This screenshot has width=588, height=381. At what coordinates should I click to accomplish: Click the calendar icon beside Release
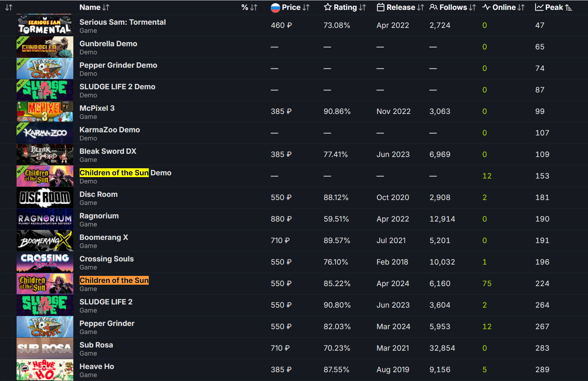(381, 7)
